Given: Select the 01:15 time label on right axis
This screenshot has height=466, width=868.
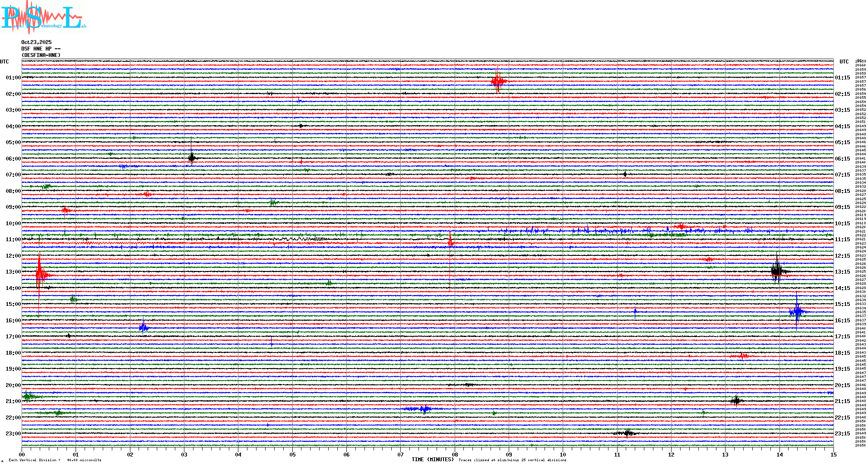Looking at the screenshot, I should pyautogui.click(x=842, y=78).
